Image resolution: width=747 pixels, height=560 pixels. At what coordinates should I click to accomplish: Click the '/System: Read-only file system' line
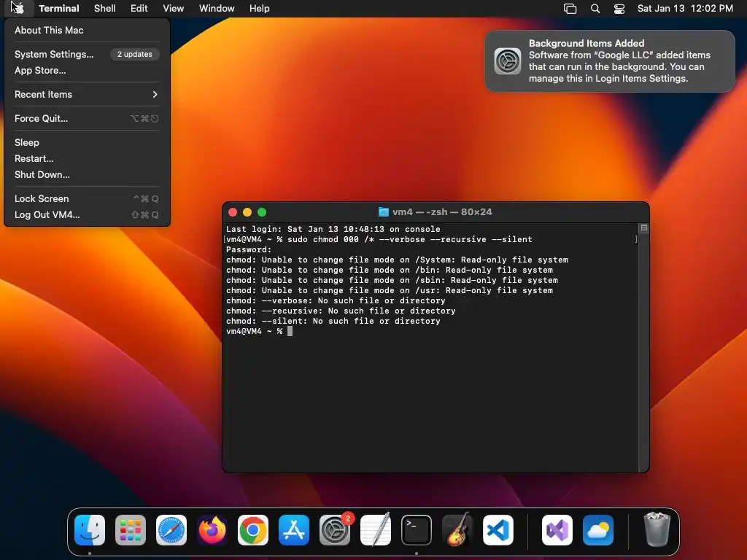[x=397, y=260]
